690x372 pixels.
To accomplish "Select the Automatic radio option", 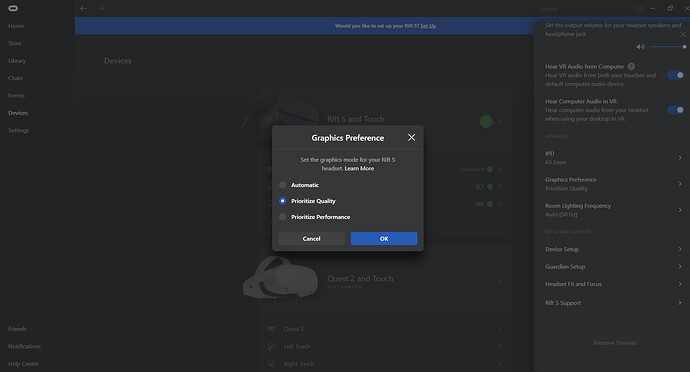I will tap(283, 185).
